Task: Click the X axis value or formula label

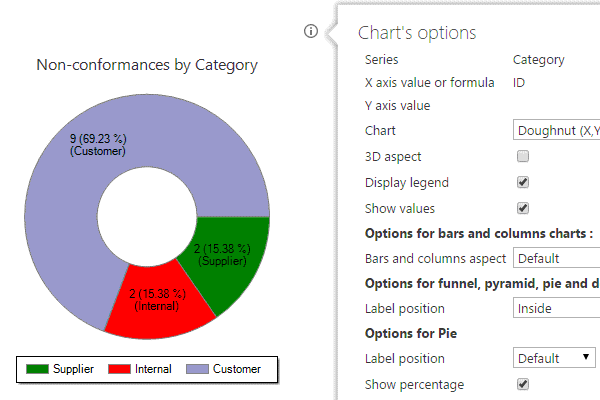Action: click(430, 83)
